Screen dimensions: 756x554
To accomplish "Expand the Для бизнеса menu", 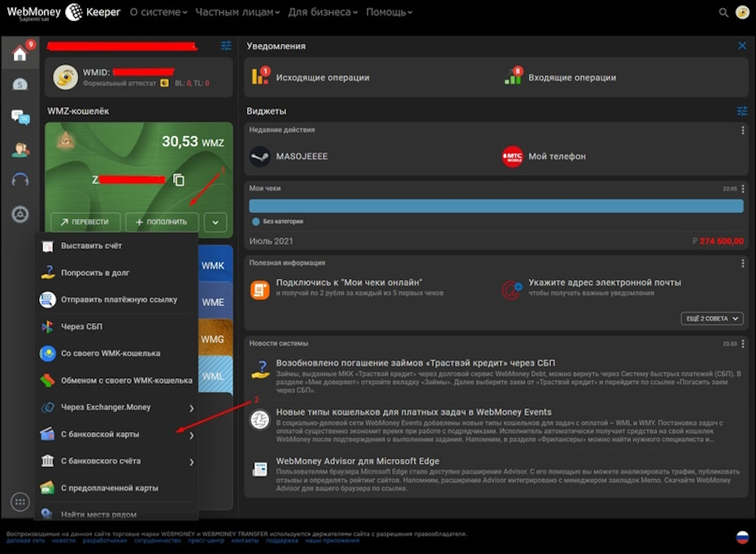I will pos(323,12).
